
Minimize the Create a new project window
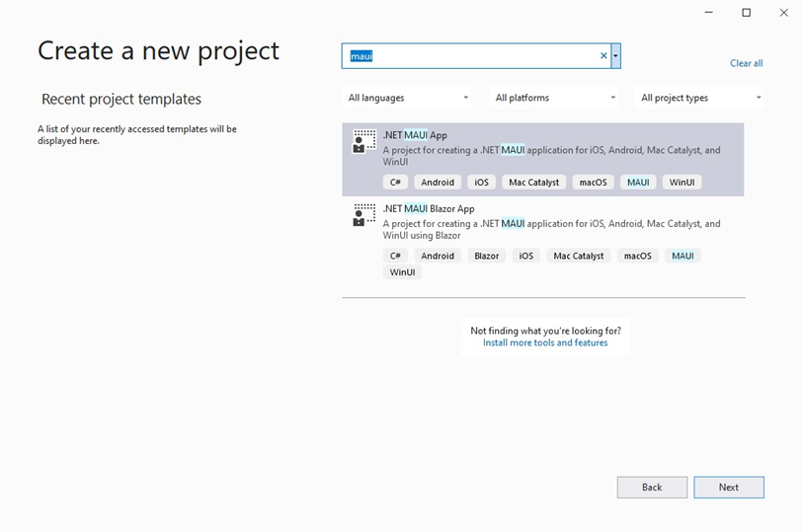(709, 12)
